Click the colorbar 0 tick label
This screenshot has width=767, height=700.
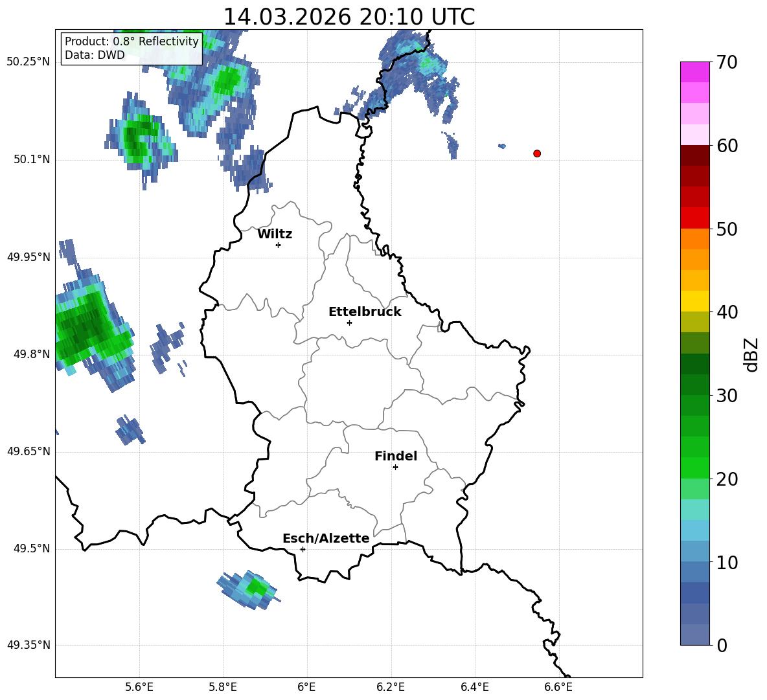pyautogui.click(x=722, y=645)
